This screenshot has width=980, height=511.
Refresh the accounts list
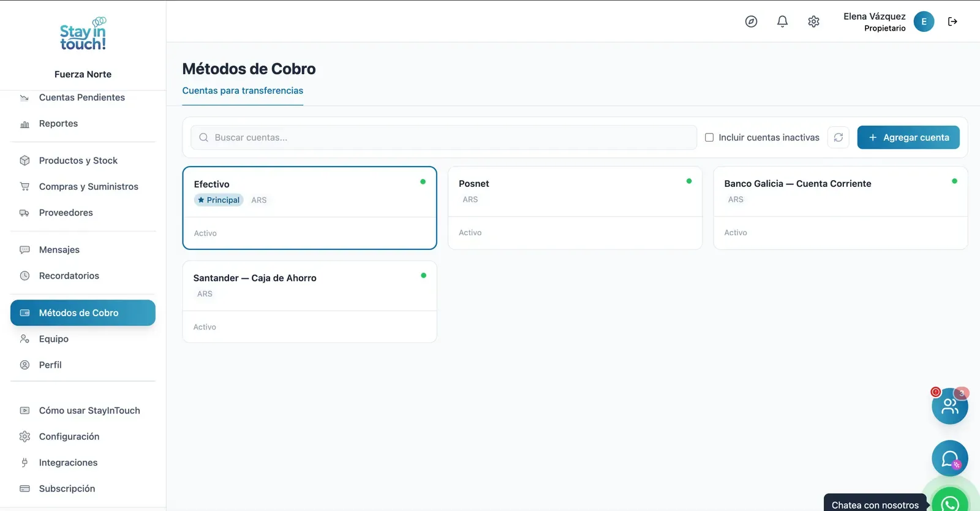[839, 137]
